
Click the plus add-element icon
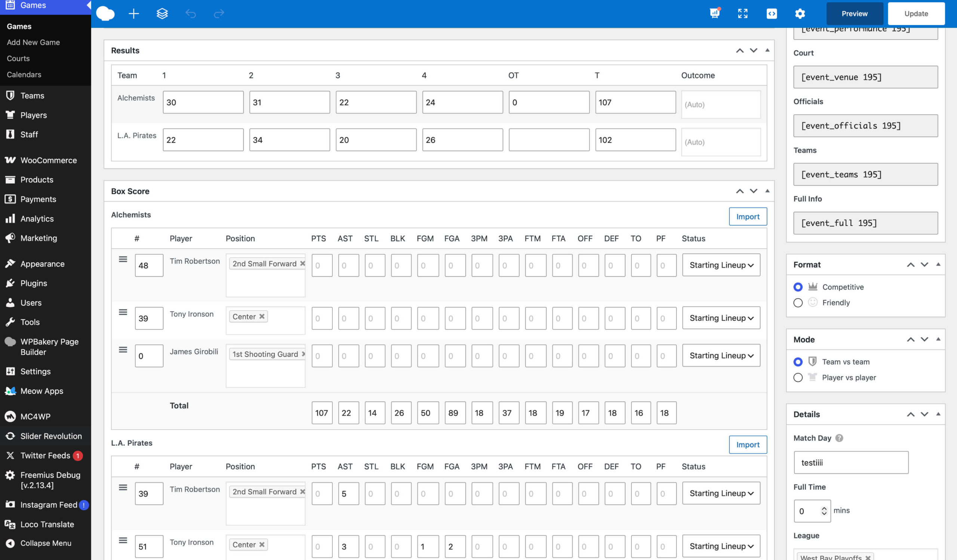134,14
